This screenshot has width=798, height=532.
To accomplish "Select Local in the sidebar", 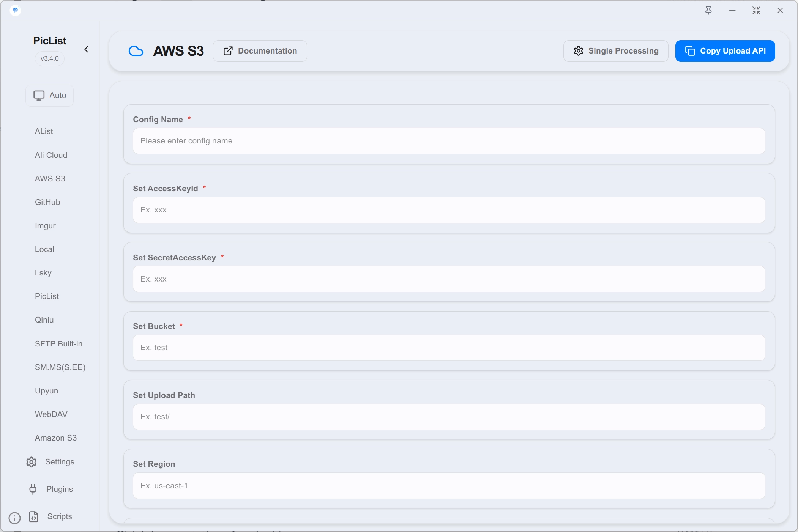I will point(44,249).
